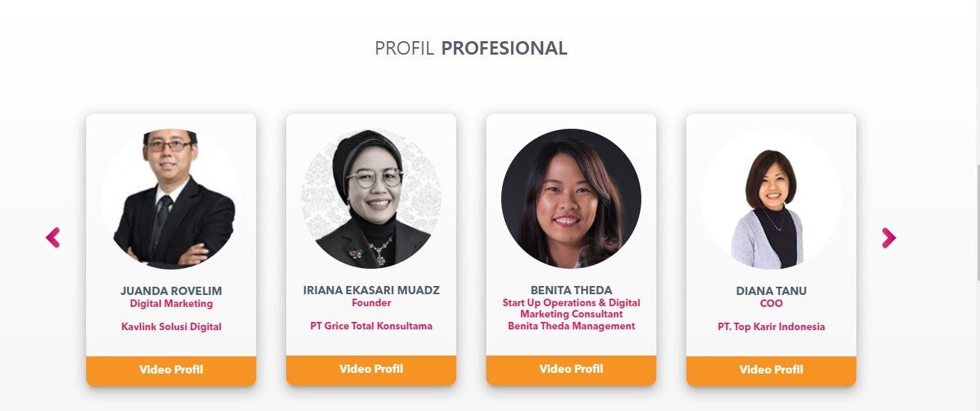Click PT Grice Total Konsultama text
Screen dimensions: 980x411
point(371,326)
